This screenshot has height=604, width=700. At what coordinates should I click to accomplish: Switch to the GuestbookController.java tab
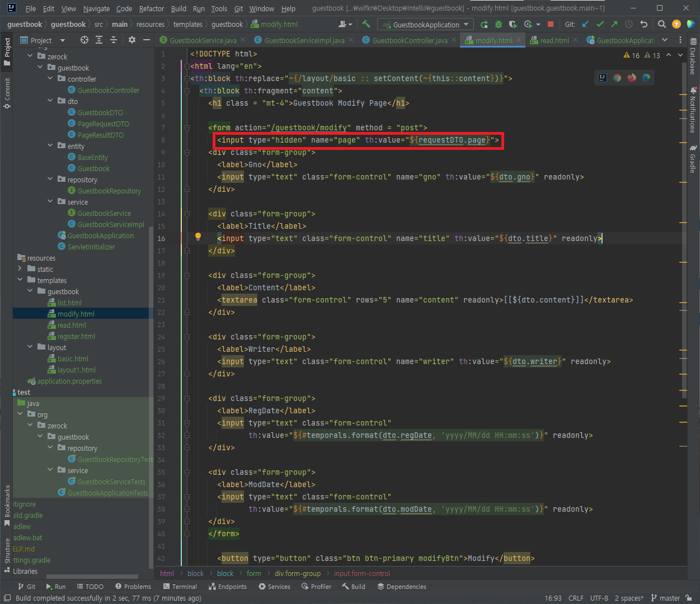[x=409, y=40]
